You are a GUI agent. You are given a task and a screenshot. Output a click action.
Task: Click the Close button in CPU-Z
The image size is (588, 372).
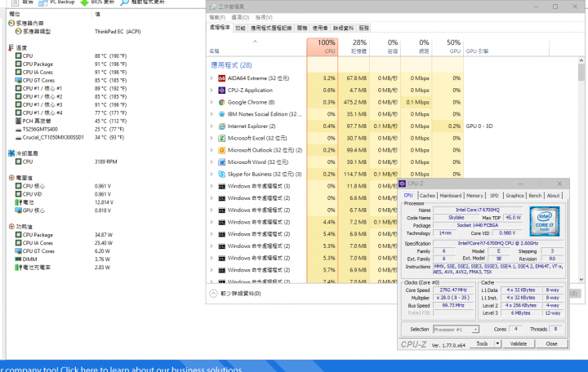pyautogui.click(x=551, y=343)
